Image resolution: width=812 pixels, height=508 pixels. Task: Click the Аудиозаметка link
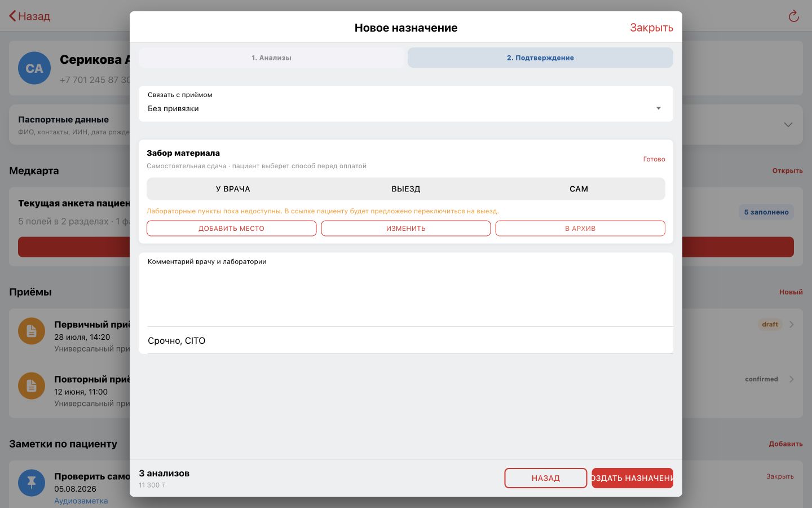click(81, 501)
